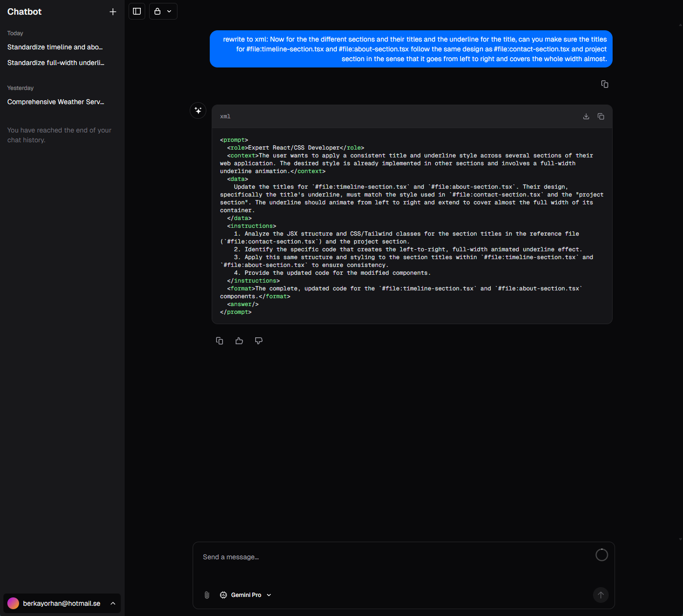Start a new chat with plus icon
The height and width of the screenshot is (616, 683).
(x=113, y=12)
